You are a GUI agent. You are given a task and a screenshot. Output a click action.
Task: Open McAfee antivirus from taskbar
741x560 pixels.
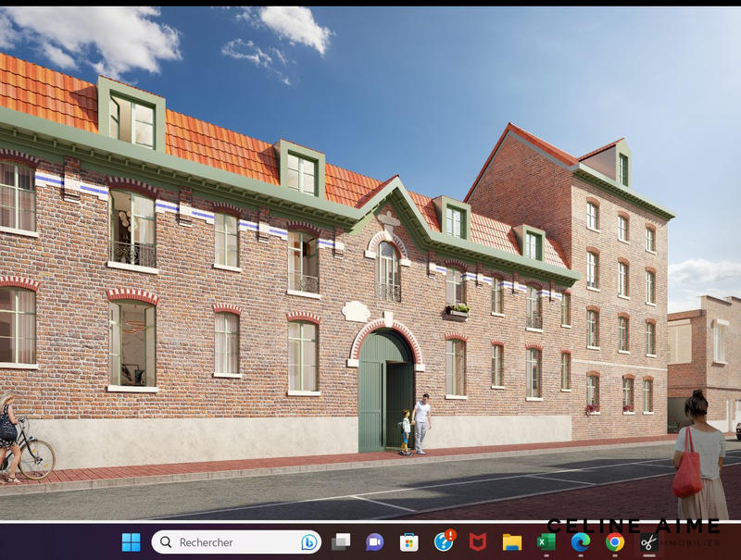click(x=477, y=542)
